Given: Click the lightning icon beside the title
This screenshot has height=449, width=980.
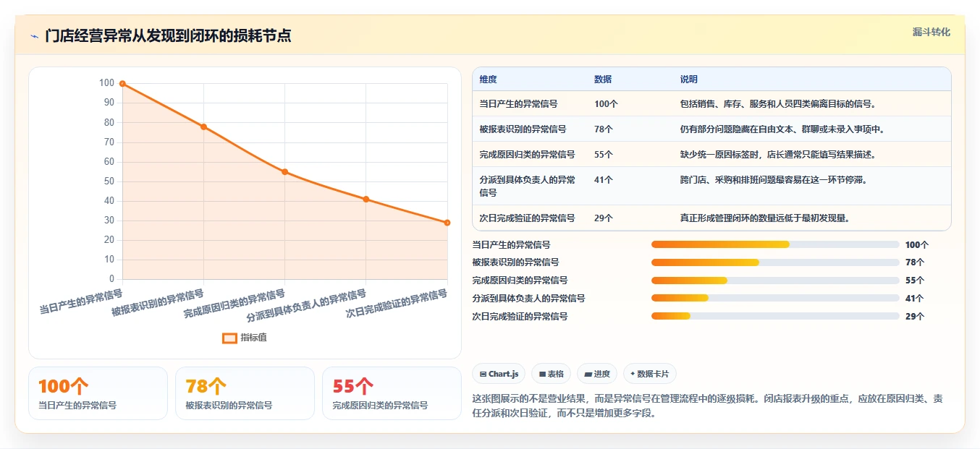Looking at the screenshot, I should tap(34, 36).
